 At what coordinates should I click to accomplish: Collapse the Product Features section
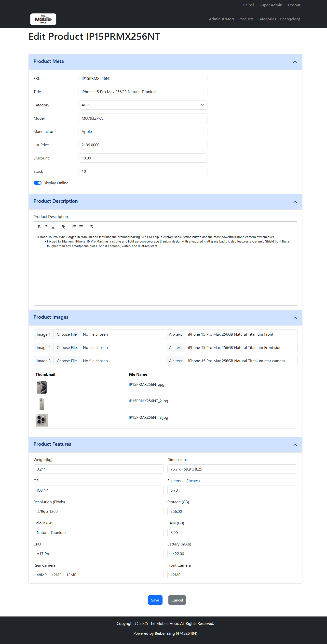(295, 444)
